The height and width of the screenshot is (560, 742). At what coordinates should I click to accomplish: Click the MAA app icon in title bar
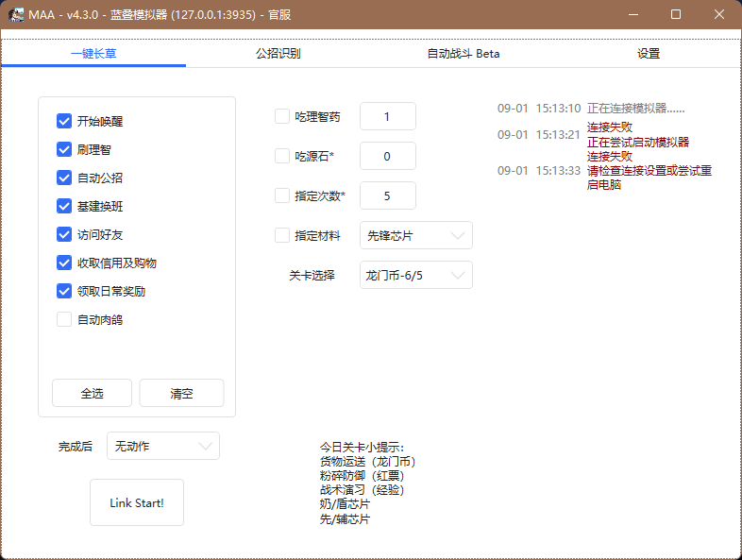[x=16, y=15]
